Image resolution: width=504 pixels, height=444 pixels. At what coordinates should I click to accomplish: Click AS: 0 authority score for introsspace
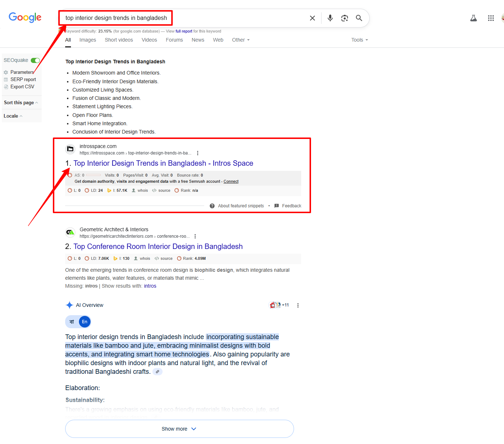point(85,176)
